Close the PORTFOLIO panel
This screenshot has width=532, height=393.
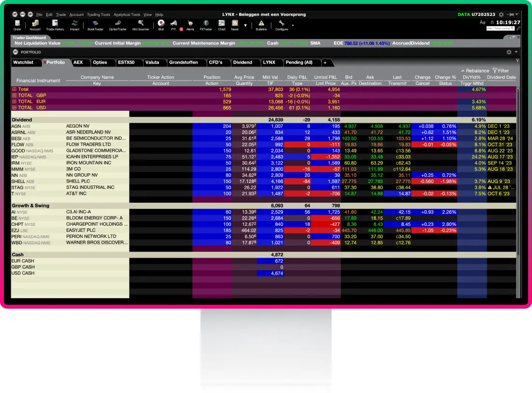point(15,52)
